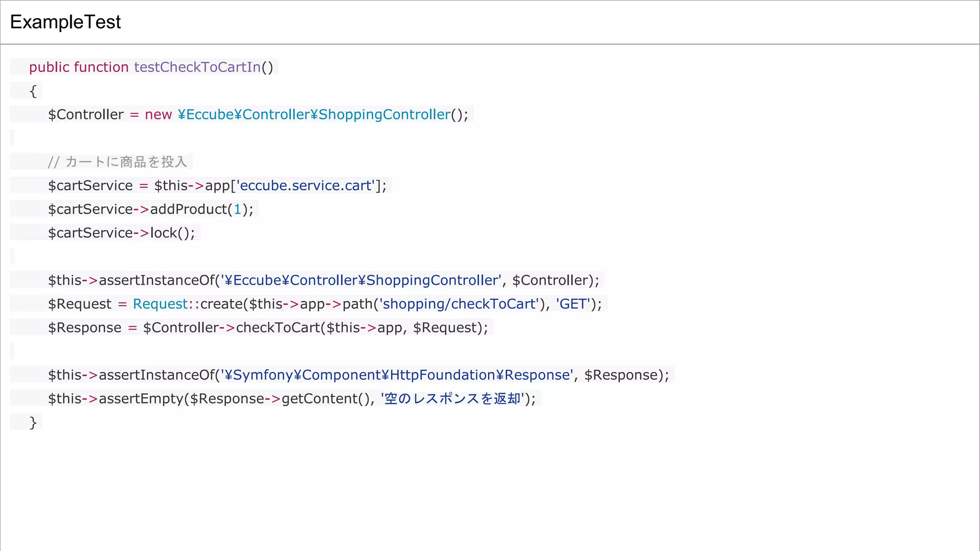Click the 'shopping/checkToCart' path string

coord(459,304)
